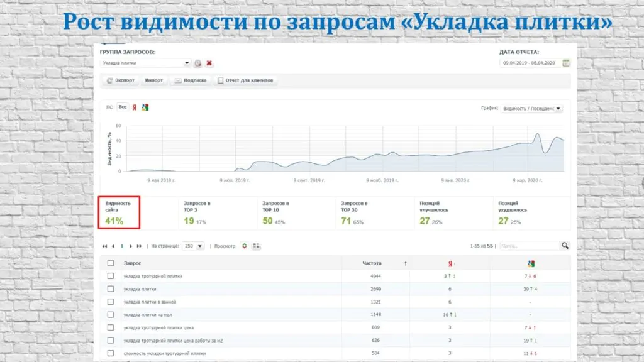Click the clock history icon beside group dropdown
The height and width of the screenshot is (362, 644).
click(198, 63)
